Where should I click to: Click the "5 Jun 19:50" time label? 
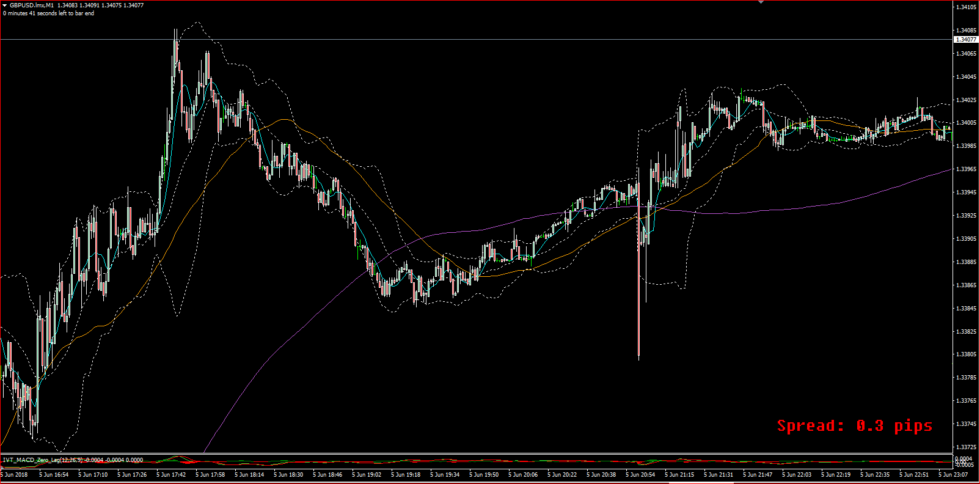484,475
